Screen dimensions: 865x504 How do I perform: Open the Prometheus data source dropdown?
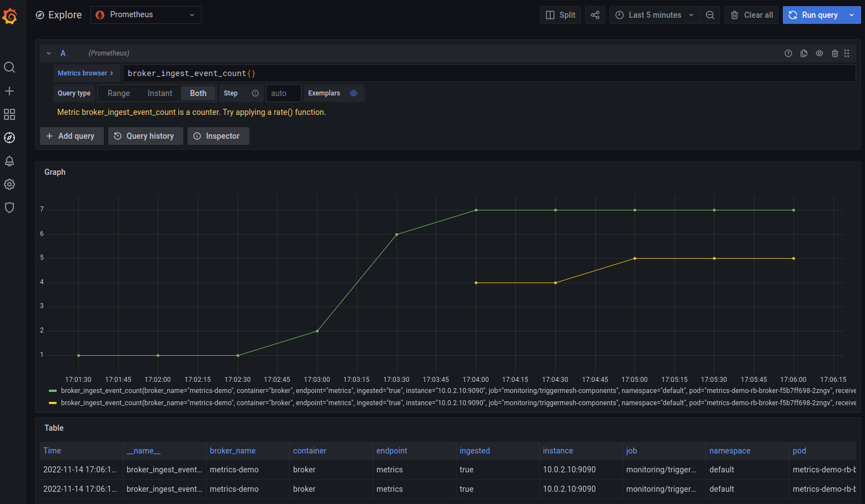click(x=146, y=15)
